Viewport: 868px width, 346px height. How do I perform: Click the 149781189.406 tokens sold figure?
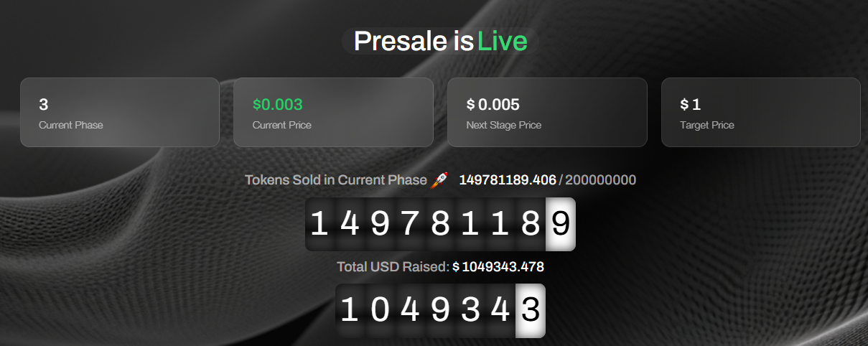[508, 179]
